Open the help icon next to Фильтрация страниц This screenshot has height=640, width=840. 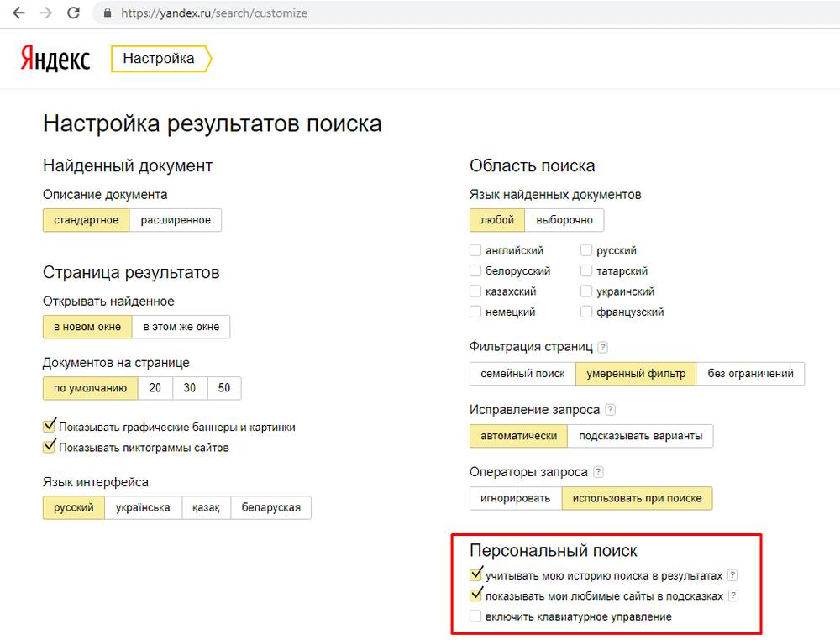click(601, 346)
